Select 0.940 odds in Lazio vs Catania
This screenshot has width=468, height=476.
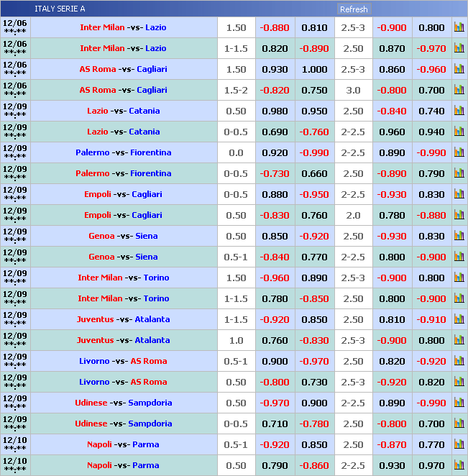(431, 132)
